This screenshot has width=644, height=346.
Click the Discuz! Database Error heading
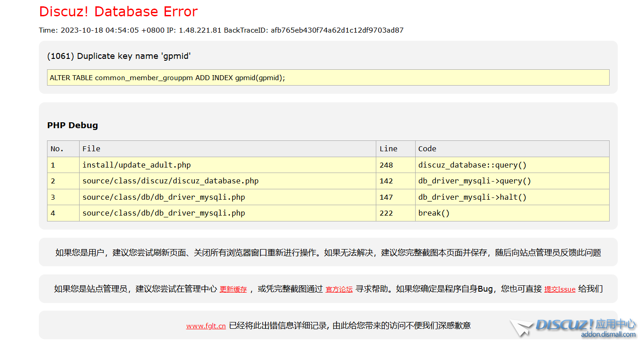pyautogui.click(x=118, y=12)
